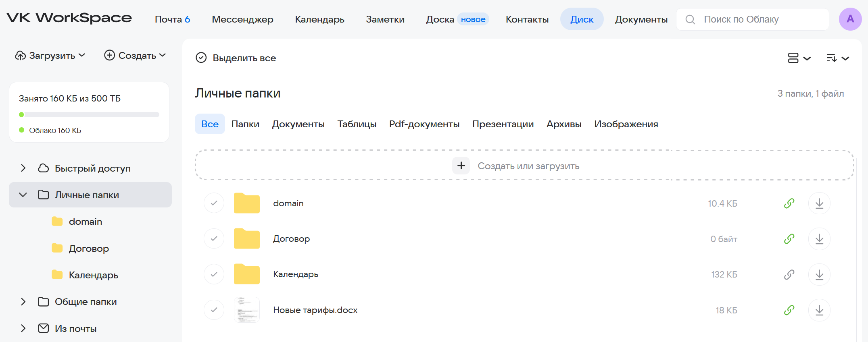Click the plus icon to create or upload

point(461,166)
